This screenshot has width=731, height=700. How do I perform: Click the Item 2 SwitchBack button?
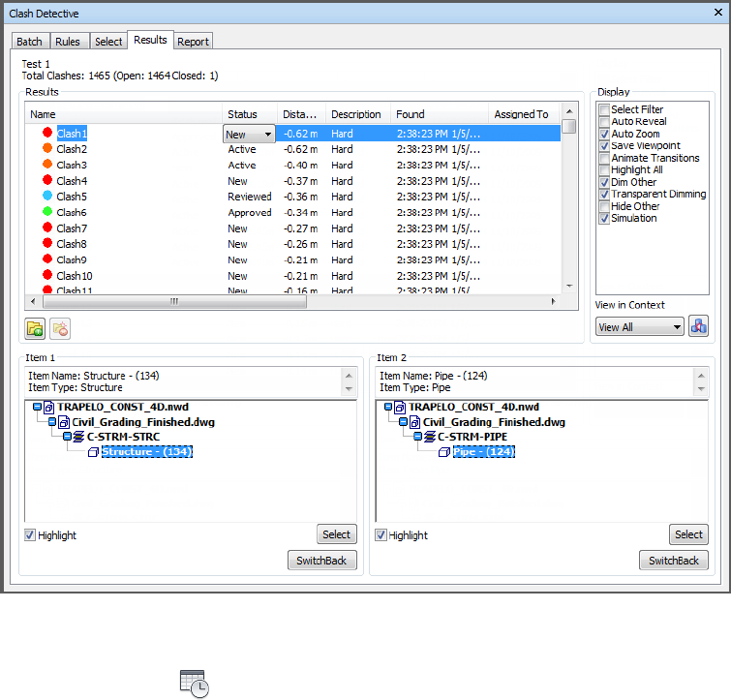coord(674,561)
